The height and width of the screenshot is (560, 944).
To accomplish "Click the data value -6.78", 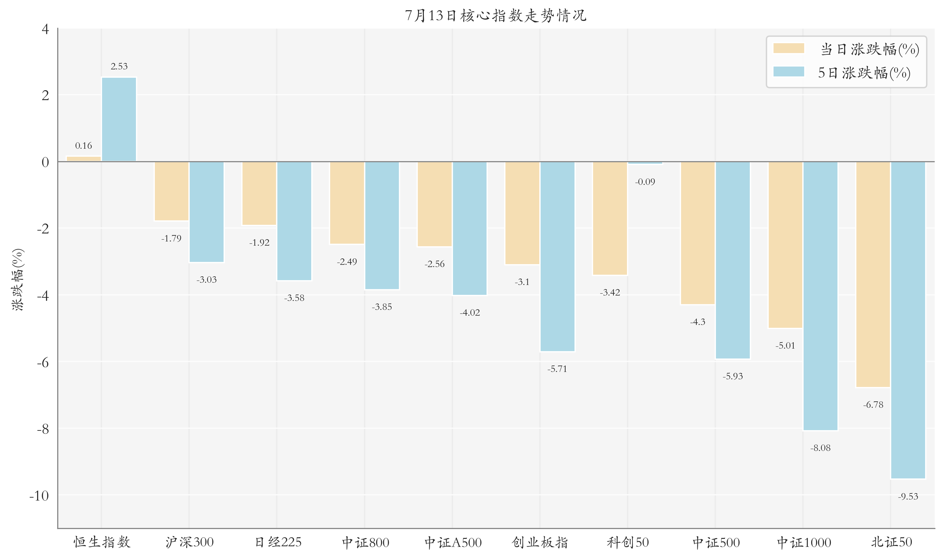I will pyautogui.click(x=873, y=405).
